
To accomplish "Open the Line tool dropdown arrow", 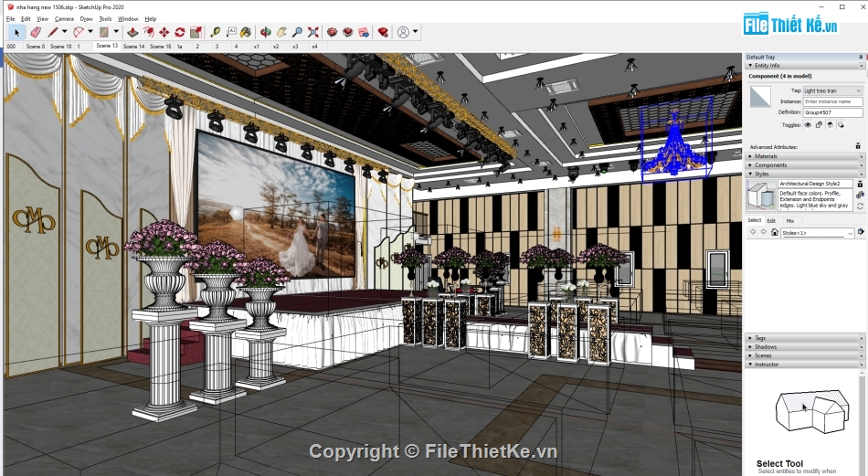I will pos(64,32).
